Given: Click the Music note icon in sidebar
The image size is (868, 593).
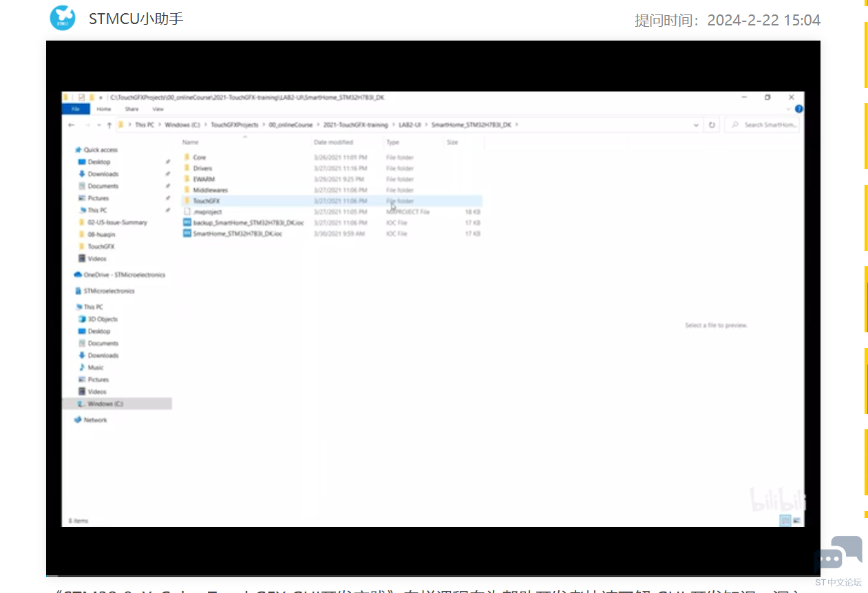Looking at the screenshot, I should tap(83, 367).
